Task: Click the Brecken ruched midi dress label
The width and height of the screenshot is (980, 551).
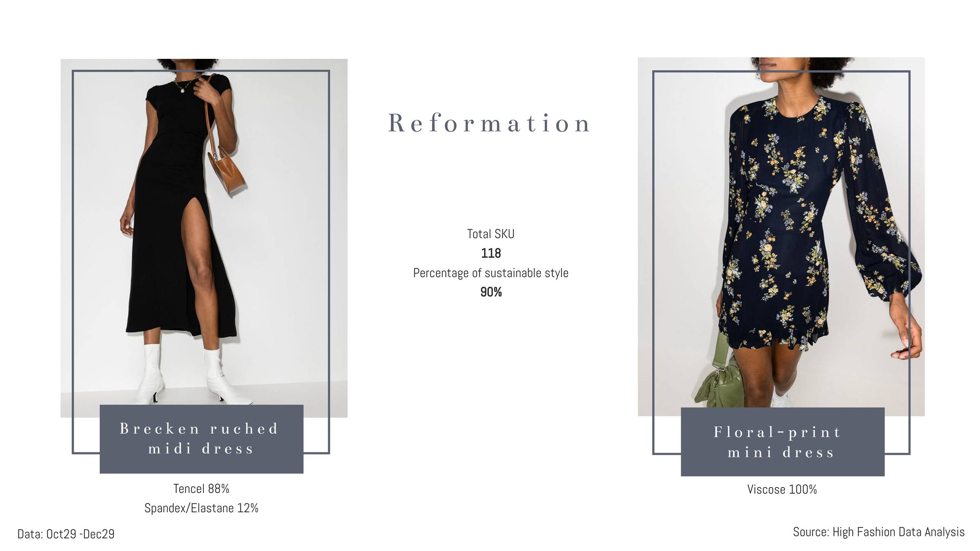Action: [x=201, y=439]
